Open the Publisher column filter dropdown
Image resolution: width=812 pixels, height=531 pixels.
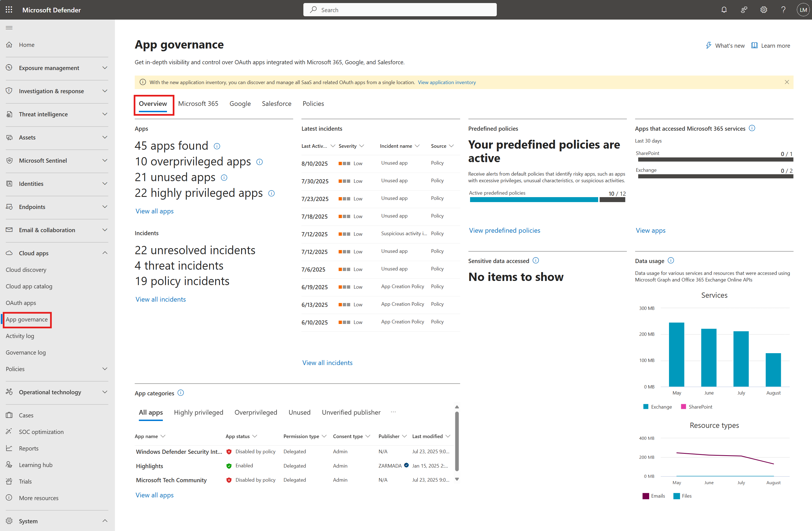point(405,436)
